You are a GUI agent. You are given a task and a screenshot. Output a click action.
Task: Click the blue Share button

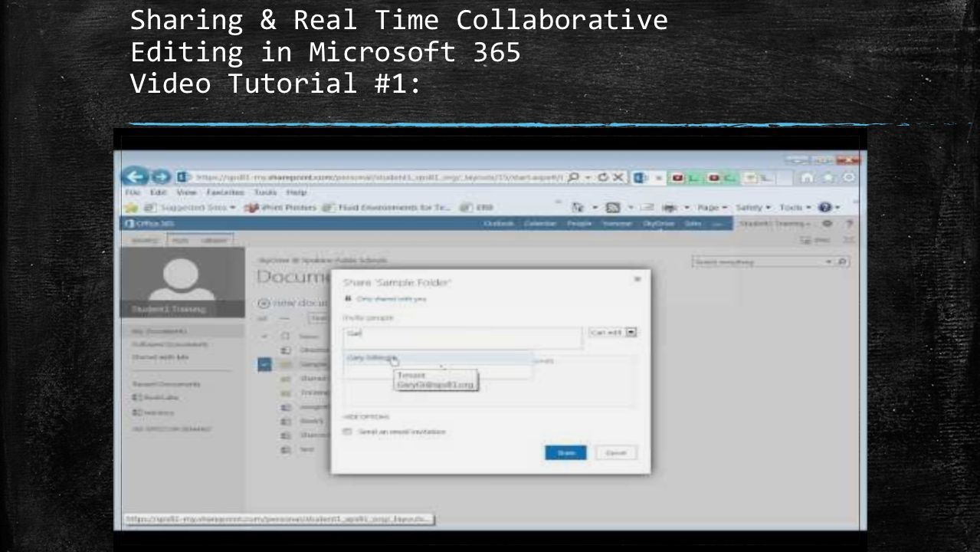[x=565, y=452]
